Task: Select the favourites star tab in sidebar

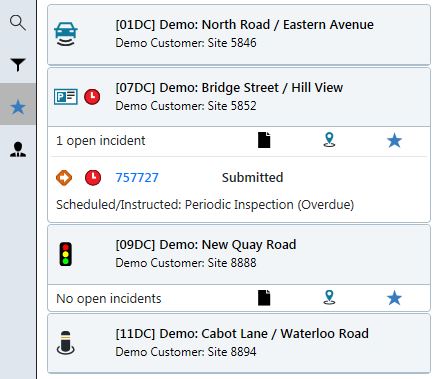Action: (18, 107)
